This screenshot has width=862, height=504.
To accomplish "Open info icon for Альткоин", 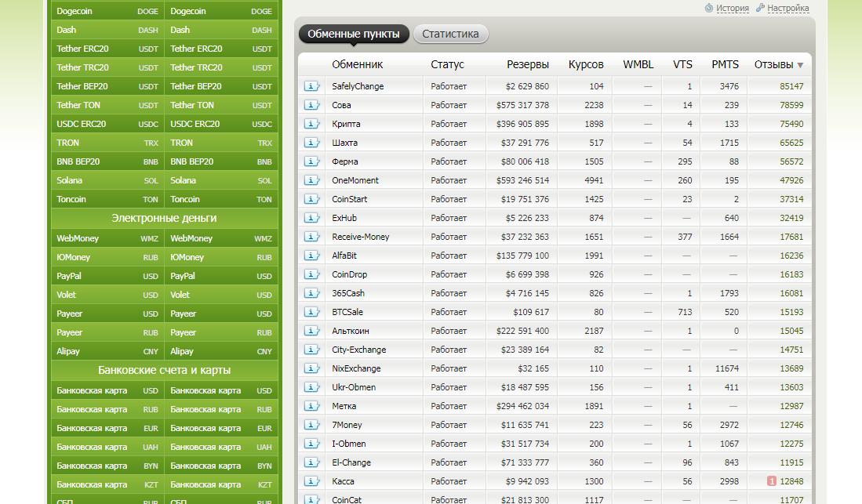I will [x=311, y=331].
